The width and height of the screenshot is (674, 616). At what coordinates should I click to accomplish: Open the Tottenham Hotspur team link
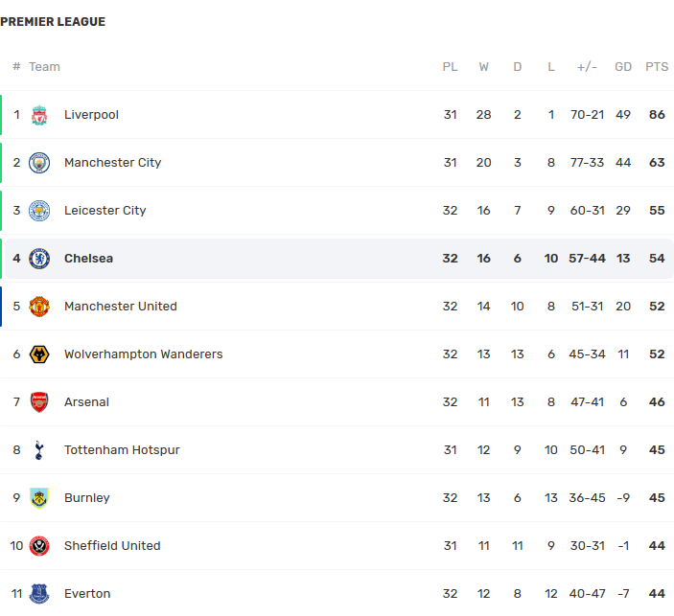(x=122, y=450)
